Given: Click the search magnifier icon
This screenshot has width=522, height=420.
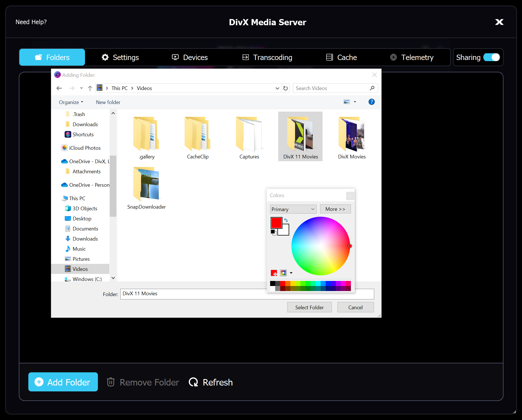Looking at the screenshot, I should coord(372,88).
